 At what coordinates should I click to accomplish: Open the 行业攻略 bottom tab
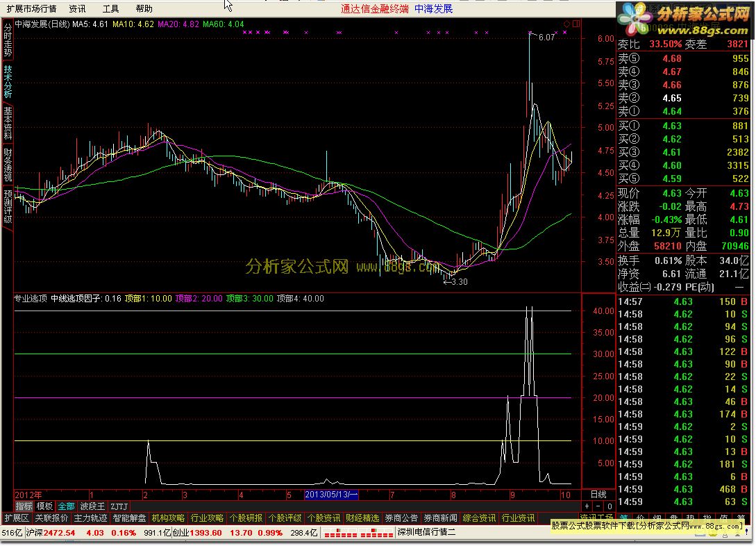207,518
